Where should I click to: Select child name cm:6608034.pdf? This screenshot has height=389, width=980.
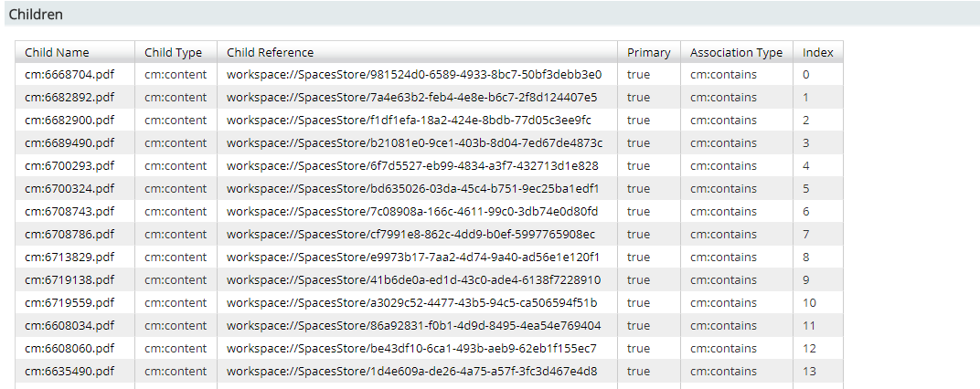(x=70, y=325)
